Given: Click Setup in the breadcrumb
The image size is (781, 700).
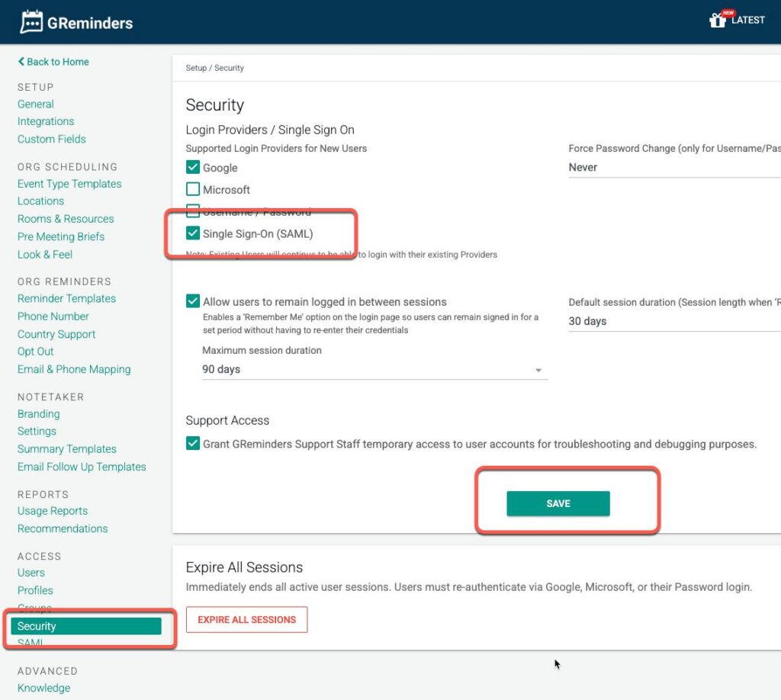Looking at the screenshot, I should tap(196, 68).
